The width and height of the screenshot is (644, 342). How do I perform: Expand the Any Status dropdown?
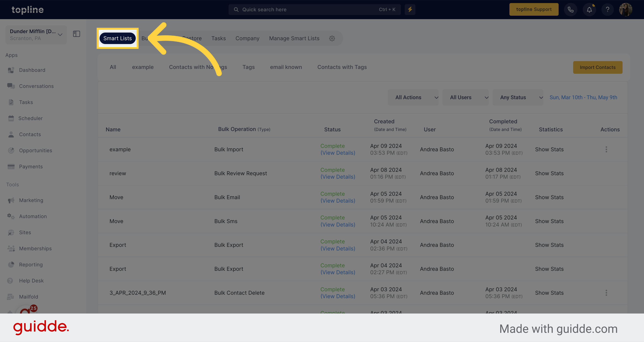pyautogui.click(x=519, y=97)
